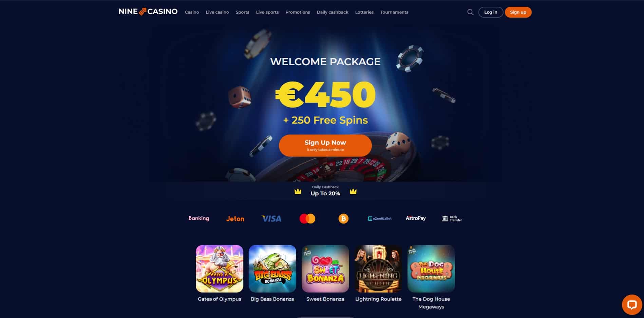Select the Mastercard payment logo
Viewport: 644px width, 318px height.
[x=307, y=218]
